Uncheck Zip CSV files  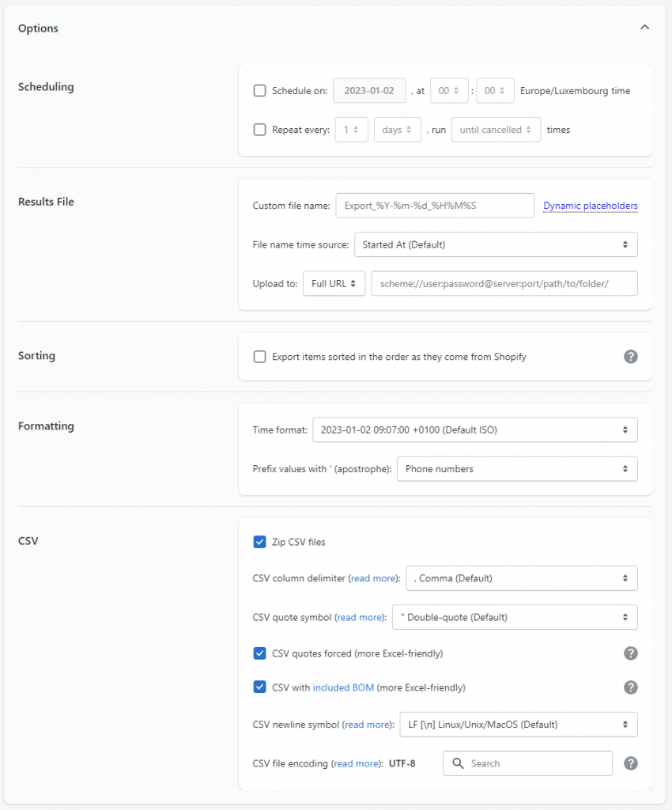tap(259, 542)
